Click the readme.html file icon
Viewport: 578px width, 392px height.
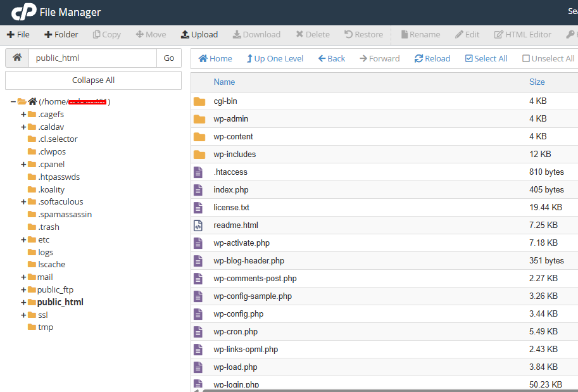coord(199,225)
